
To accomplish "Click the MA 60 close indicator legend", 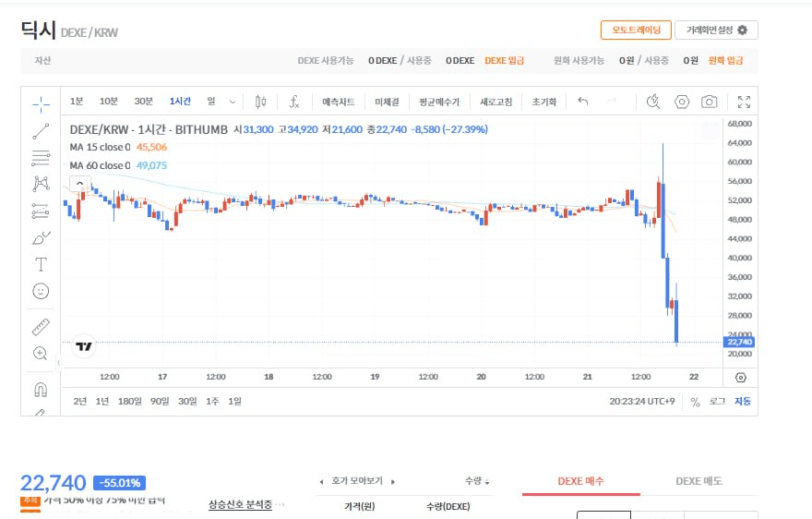I will pos(100,165).
